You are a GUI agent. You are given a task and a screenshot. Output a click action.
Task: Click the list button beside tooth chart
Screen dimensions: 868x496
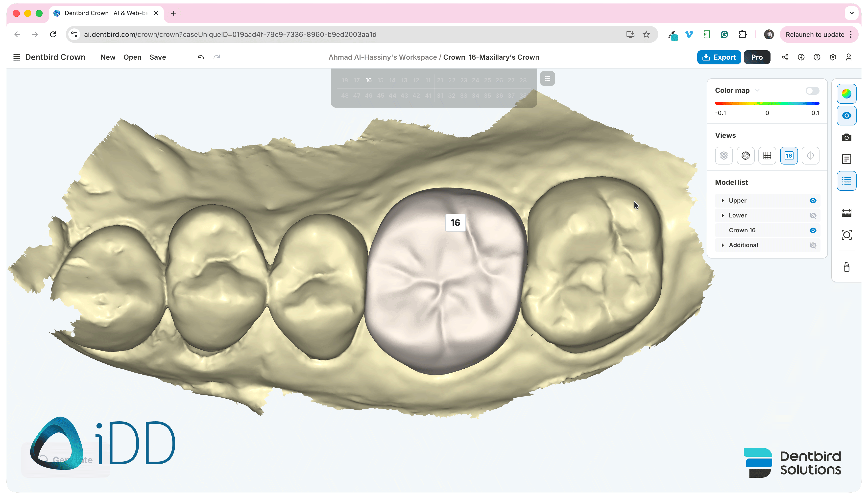(547, 79)
